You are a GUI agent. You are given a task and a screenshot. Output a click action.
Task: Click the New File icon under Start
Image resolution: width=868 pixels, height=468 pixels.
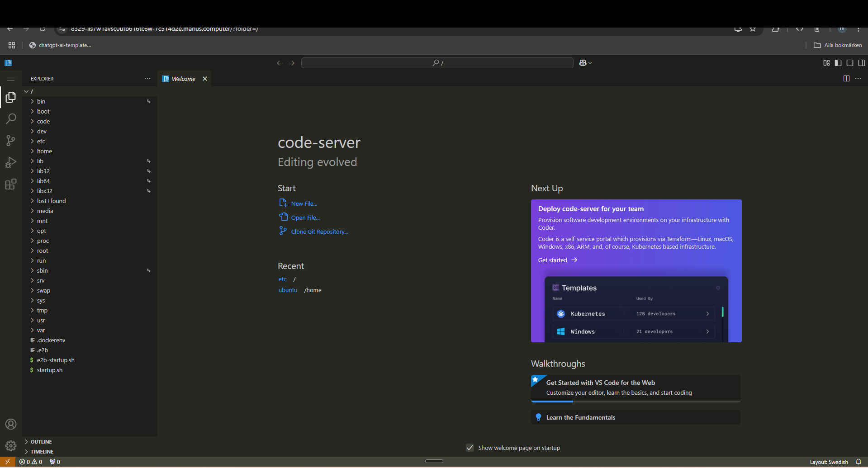[x=283, y=203]
